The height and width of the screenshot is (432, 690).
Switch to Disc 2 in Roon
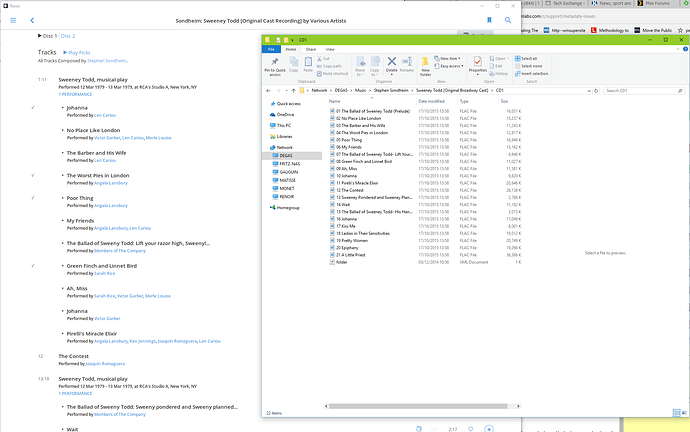click(68, 36)
